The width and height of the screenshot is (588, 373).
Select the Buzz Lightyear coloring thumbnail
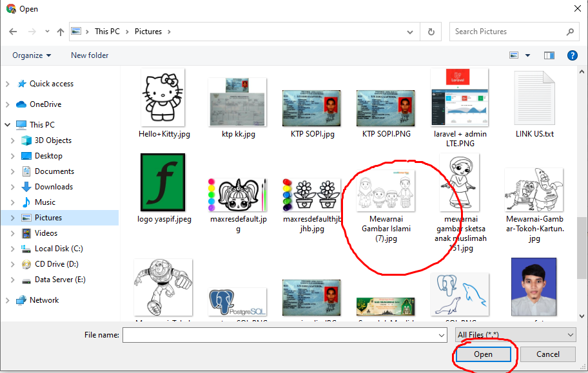pyautogui.click(x=163, y=287)
